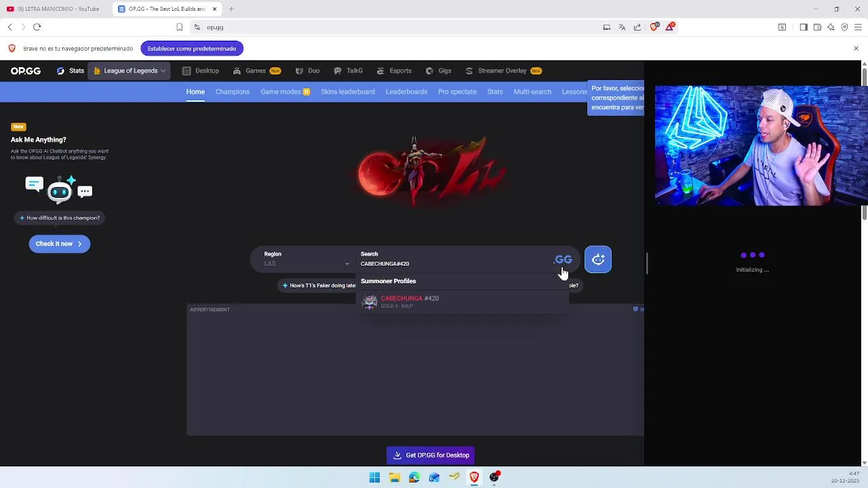This screenshot has height=488, width=868.
Task: Click the Faker question suggestion chip
Action: (x=319, y=285)
